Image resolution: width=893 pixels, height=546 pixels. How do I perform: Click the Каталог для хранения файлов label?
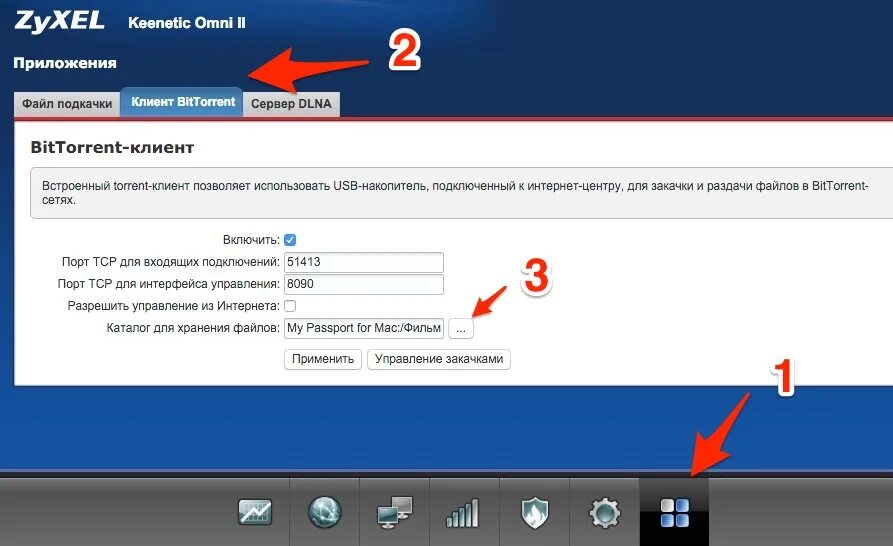193,328
